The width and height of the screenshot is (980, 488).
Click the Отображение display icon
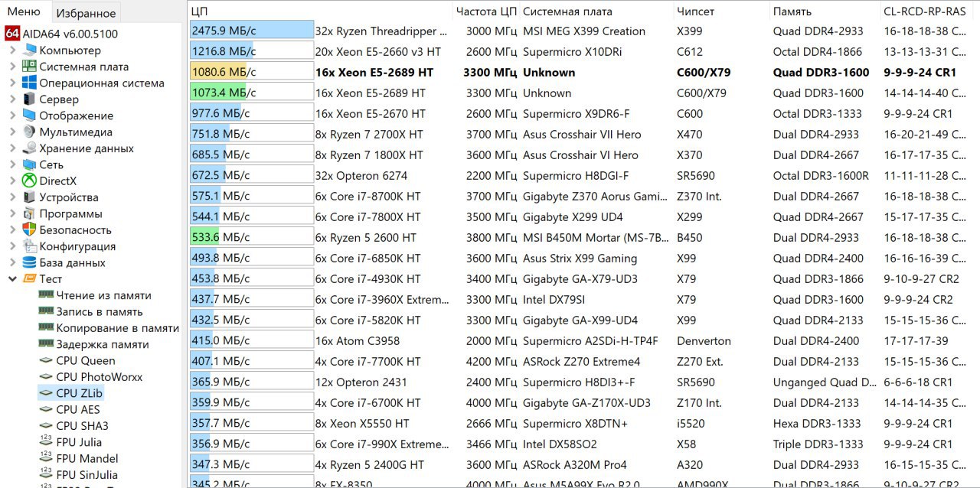pos(29,115)
